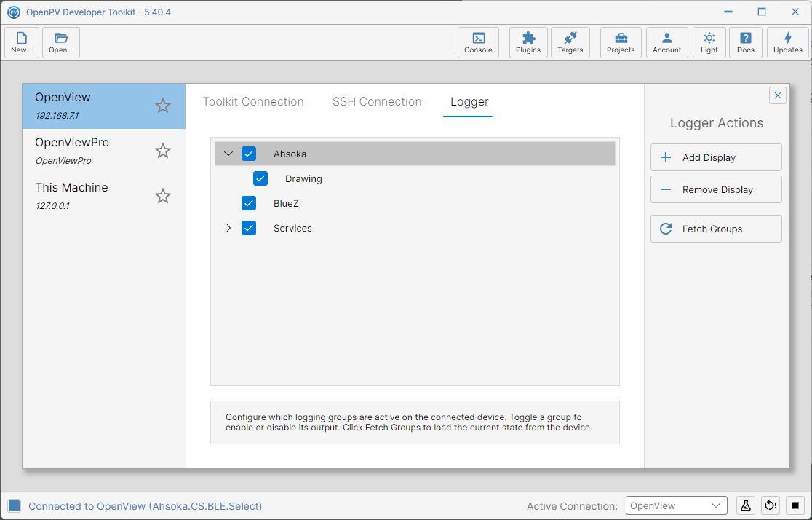Open a file using the Open toolbar icon
This screenshot has height=520, width=812.
click(61, 42)
